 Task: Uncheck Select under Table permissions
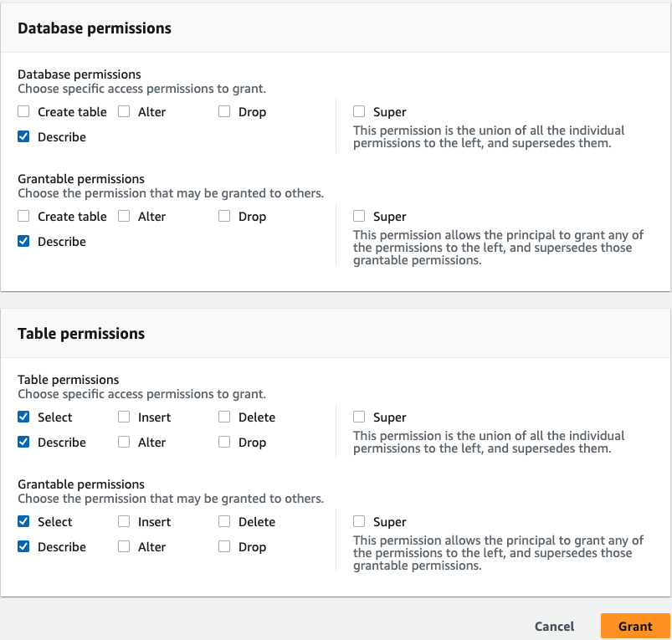pos(23,417)
